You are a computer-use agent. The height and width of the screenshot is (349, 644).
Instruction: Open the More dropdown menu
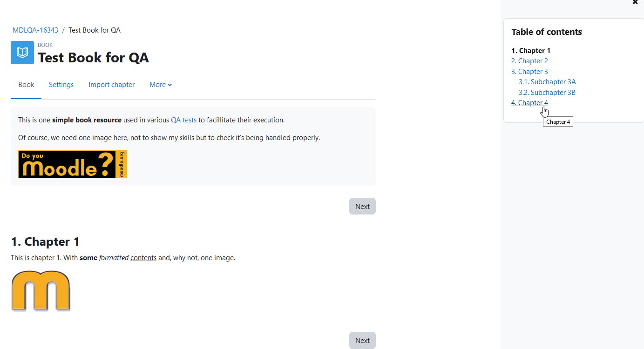[161, 85]
